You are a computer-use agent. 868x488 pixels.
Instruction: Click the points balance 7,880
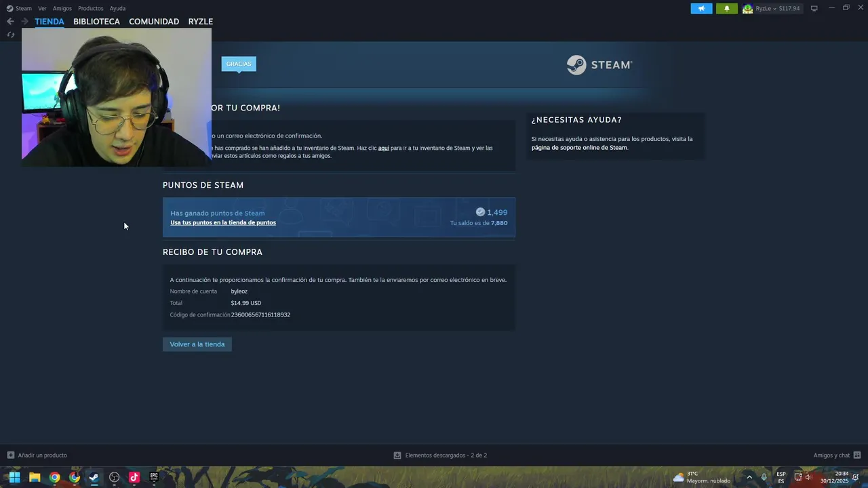pyautogui.click(x=499, y=222)
